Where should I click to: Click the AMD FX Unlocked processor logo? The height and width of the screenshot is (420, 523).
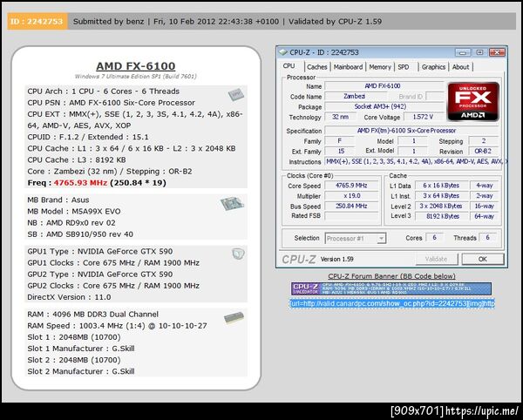(473, 101)
